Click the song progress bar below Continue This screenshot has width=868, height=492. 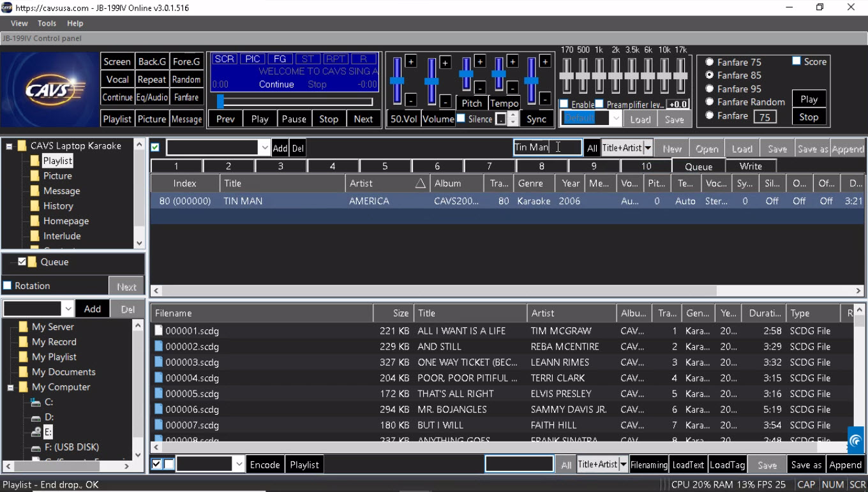coord(295,101)
